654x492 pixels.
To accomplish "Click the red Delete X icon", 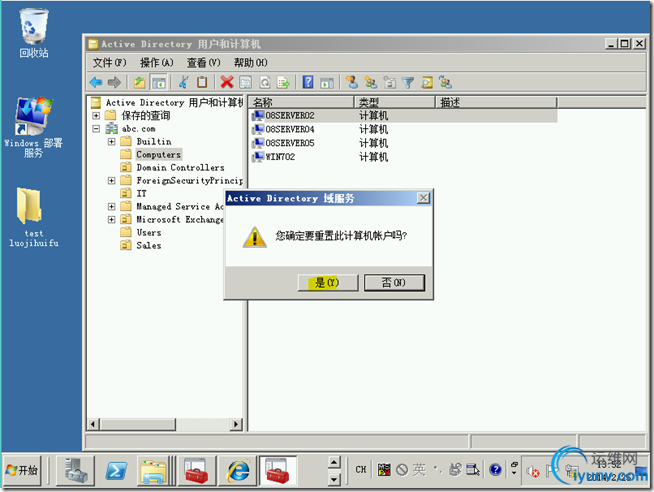I will [226, 82].
